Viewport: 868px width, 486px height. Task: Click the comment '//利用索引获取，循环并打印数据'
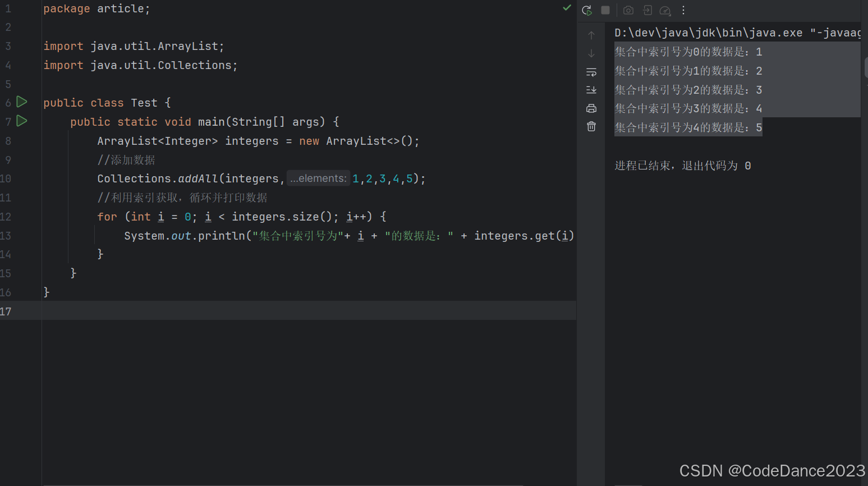(182, 198)
